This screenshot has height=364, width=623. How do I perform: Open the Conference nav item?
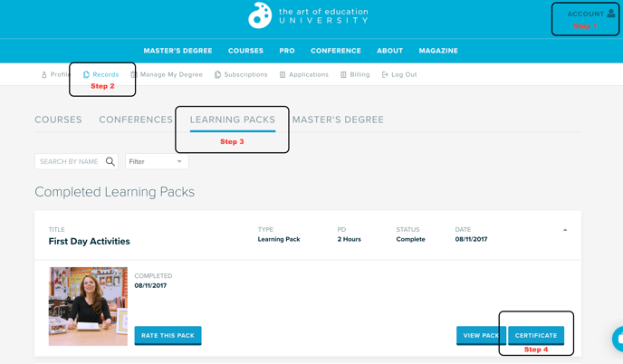336,51
